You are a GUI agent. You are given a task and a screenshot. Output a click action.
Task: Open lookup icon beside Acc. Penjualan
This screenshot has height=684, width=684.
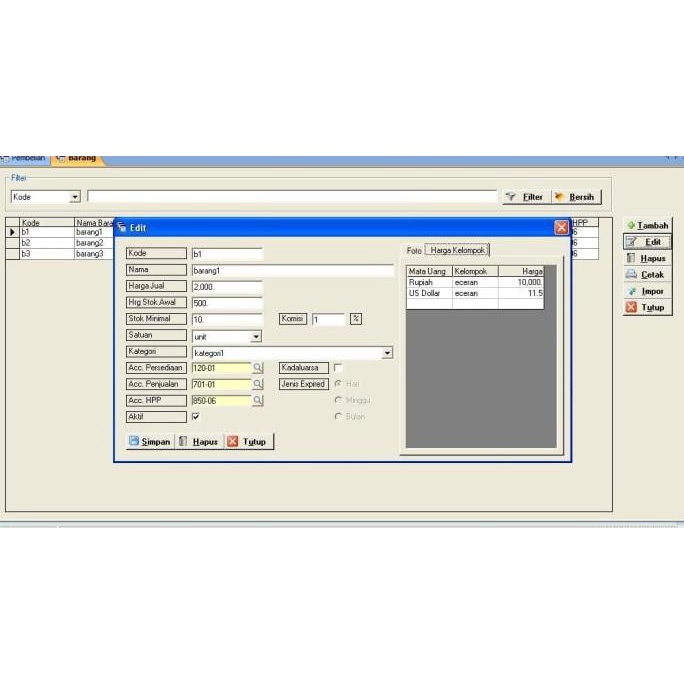[258, 384]
